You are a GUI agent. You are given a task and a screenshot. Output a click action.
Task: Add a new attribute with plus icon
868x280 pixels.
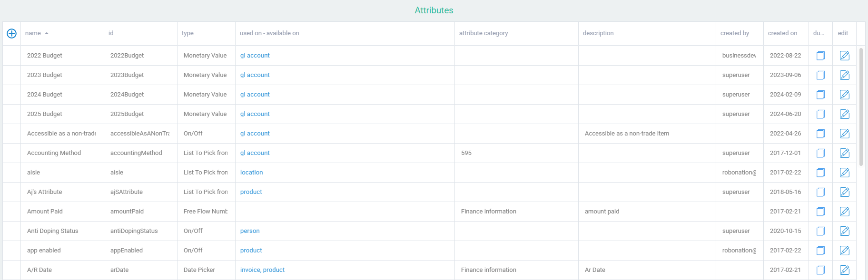pyautogui.click(x=11, y=33)
